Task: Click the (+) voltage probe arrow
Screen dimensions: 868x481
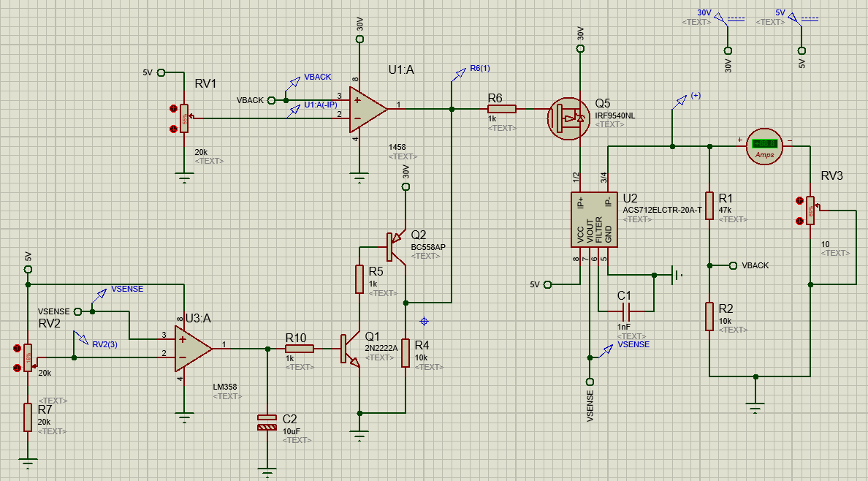Action: tap(679, 99)
